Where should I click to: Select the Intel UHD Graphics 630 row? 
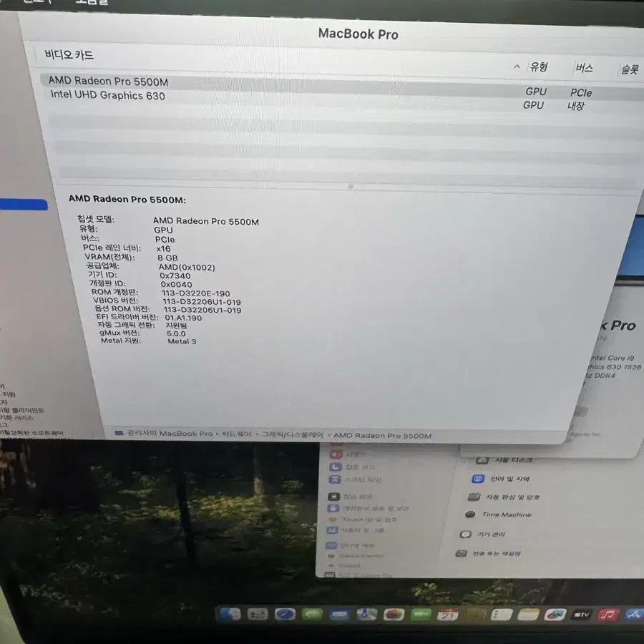pos(343,101)
